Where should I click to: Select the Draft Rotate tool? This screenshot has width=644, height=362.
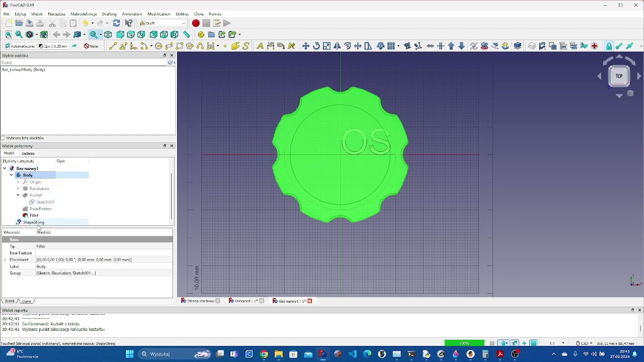click(x=316, y=46)
